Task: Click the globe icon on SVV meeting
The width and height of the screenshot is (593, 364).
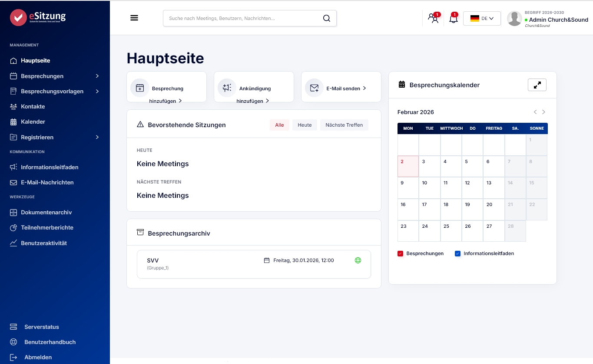Action: pyautogui.click(x=358, y=260)
